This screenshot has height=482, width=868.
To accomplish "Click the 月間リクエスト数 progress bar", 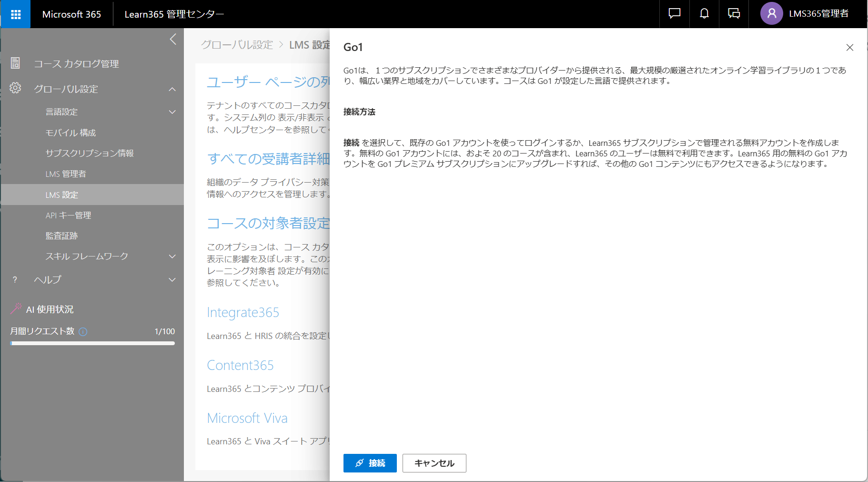I will tap(92, 343).
